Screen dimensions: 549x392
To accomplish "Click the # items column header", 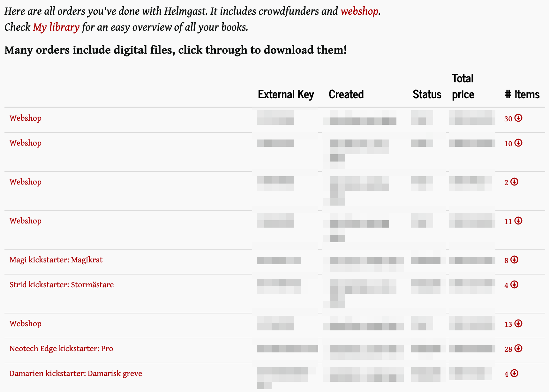I will 522,94.
